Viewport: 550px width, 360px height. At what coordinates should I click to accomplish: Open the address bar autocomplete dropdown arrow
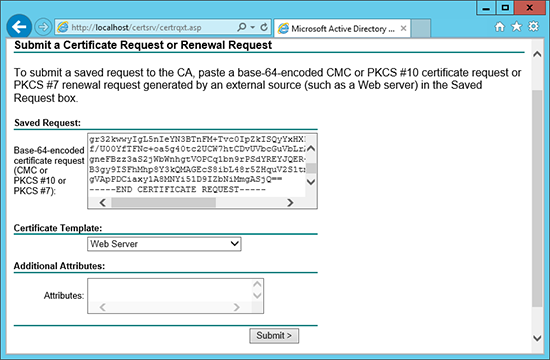coord(253,27)
